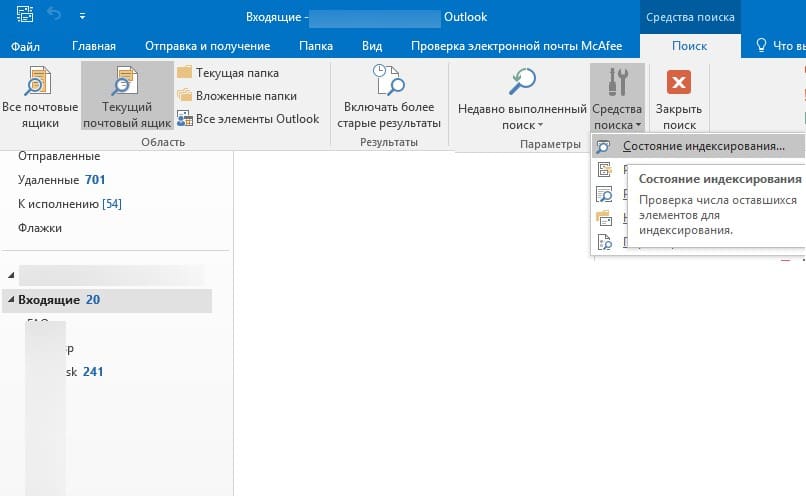
Task: Toggle Включать более старые результаты
Action: 389,96
